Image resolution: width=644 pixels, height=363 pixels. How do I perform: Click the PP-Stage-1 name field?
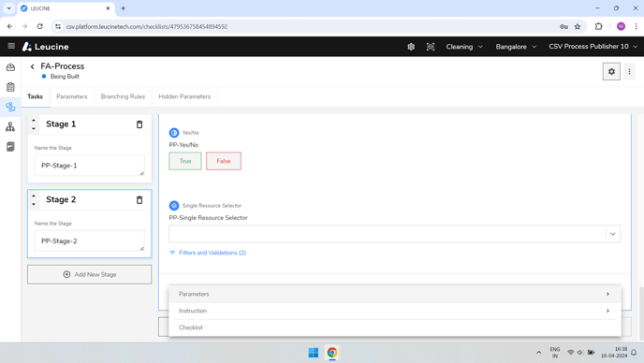(x=89, y=165)
